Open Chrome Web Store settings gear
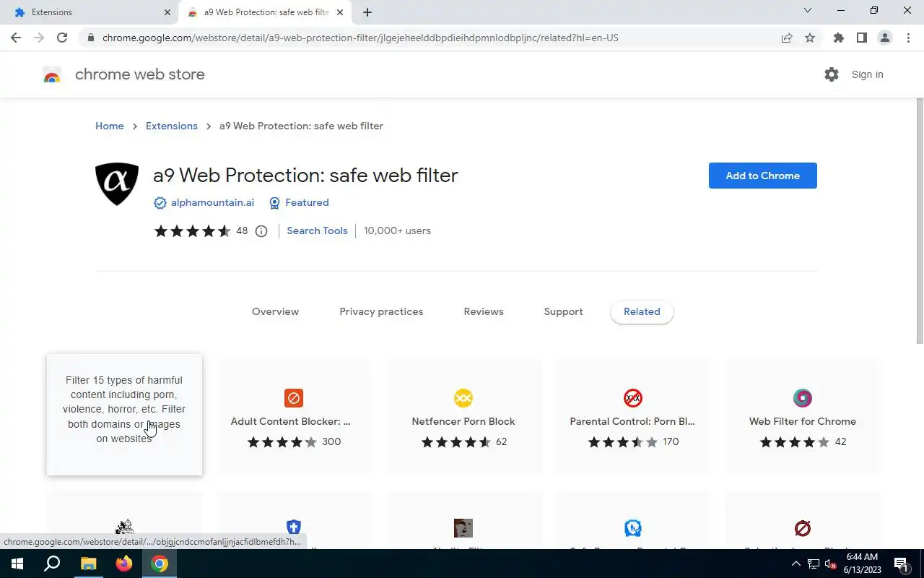Image resolution: width=924 pixels, height=578 pixels. pyautogui.click(x=832, y=74)
